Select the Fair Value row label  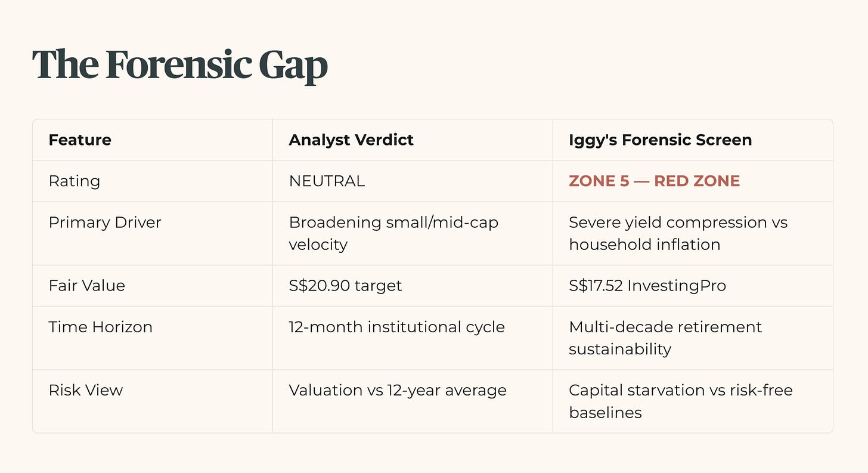click(87, 286)
